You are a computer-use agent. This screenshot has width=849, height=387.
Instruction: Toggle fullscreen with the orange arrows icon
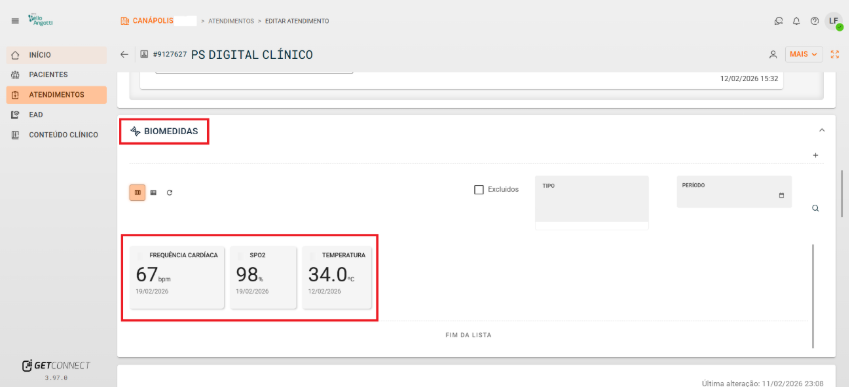[x=834, y=55]
